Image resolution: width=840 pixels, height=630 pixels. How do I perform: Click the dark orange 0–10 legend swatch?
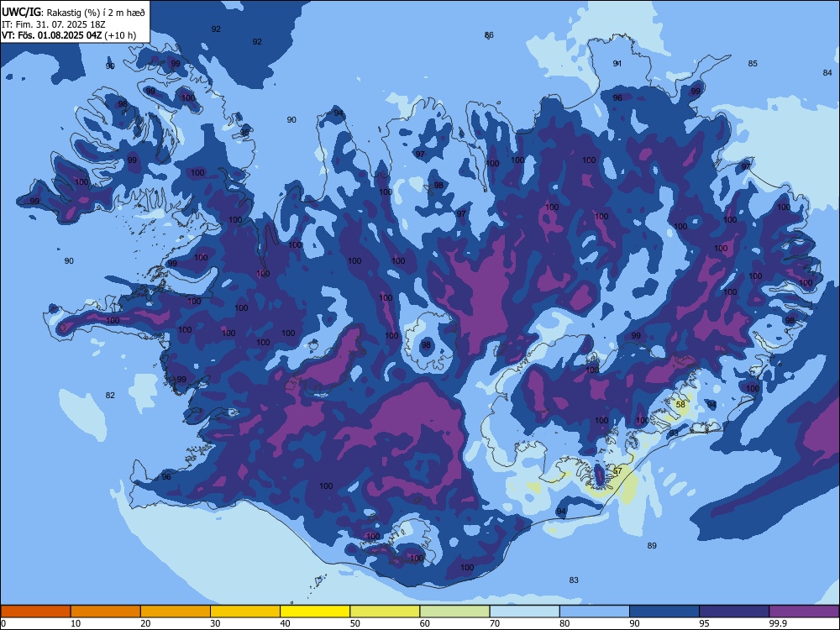click(x=35, y=612)
